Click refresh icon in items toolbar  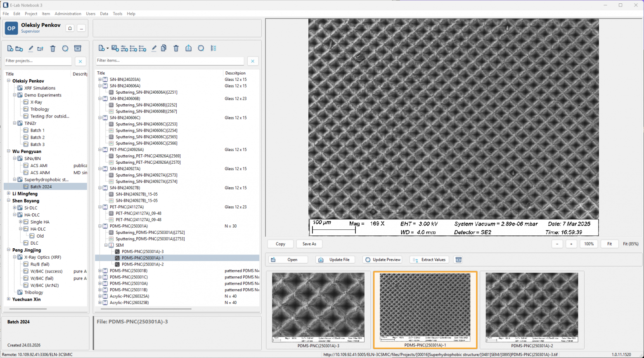201,48
